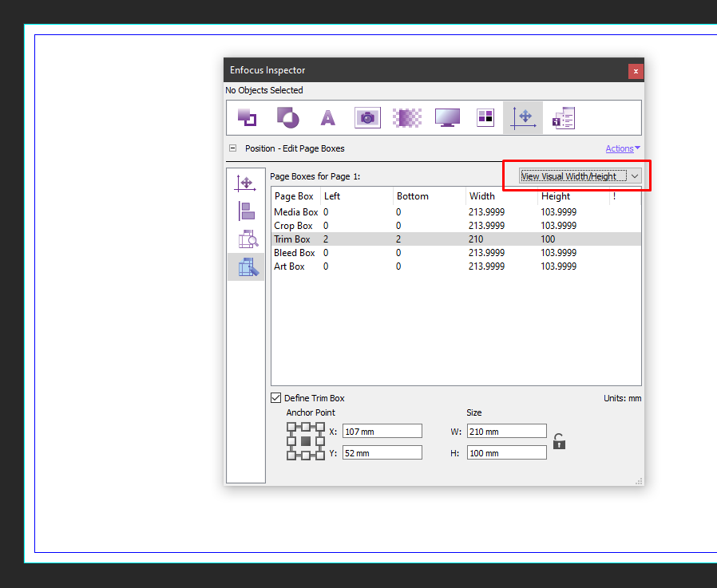Open the Text category icon
The height and width of the screenshot is (588, 717).
click(x=328, y=118)
